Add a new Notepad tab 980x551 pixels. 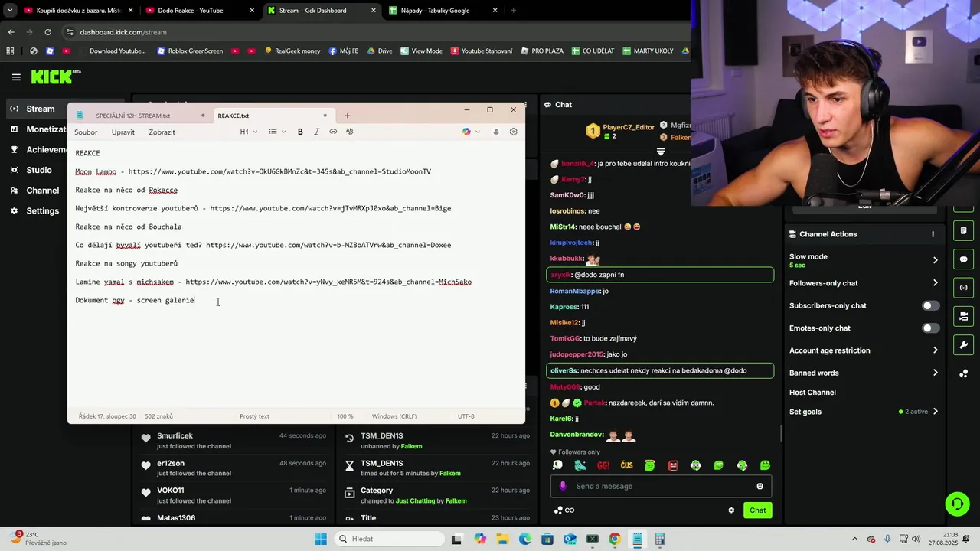[347, 116]
